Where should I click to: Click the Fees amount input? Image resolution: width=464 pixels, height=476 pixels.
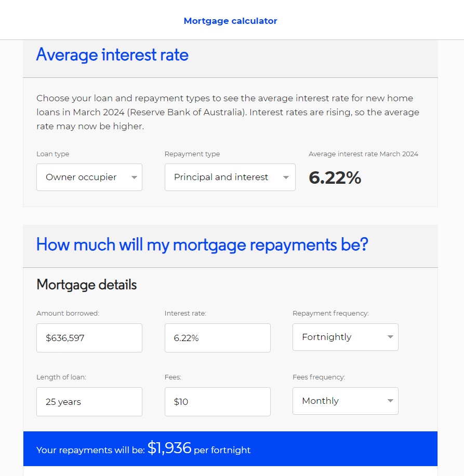(217, 402)
